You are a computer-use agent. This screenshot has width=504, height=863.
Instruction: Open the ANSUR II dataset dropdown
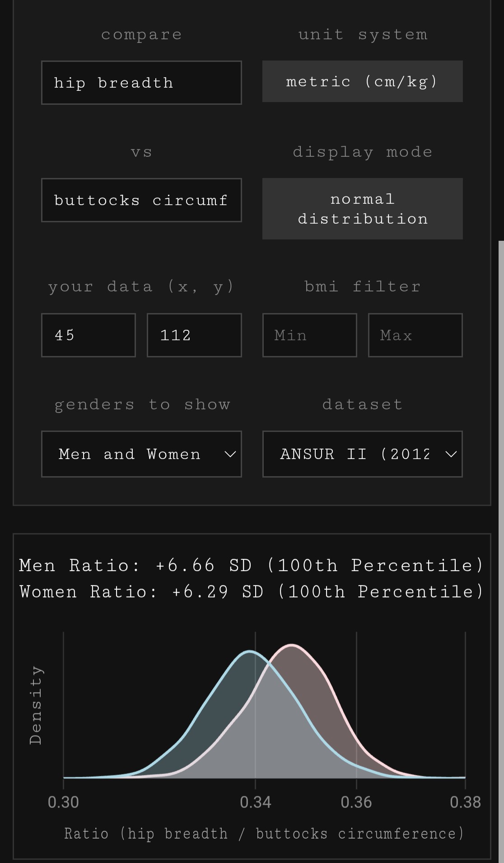363,454
